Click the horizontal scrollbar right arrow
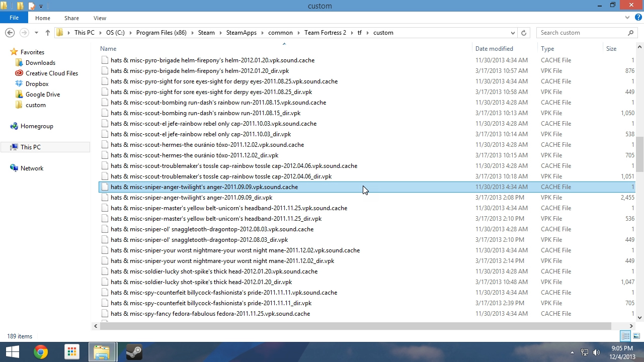The height and width of the screenshot is (362, 644). click(x=631, y=326)
